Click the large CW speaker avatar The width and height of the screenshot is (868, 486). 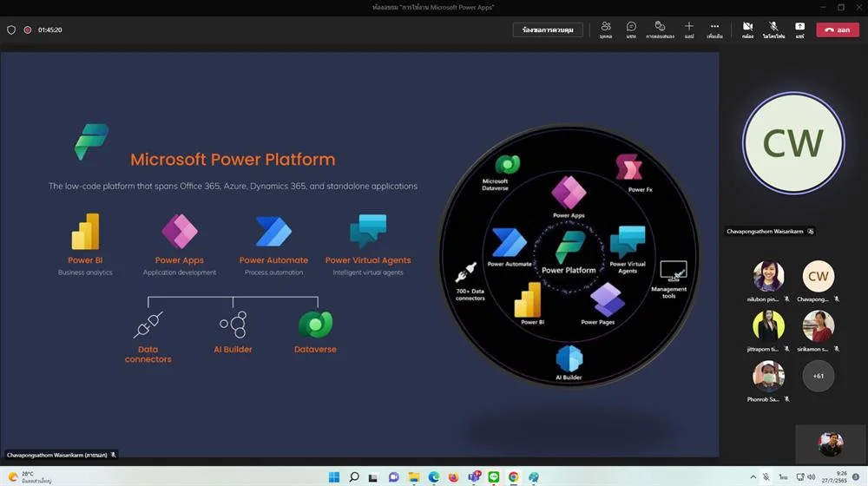[x=793, y=143]
